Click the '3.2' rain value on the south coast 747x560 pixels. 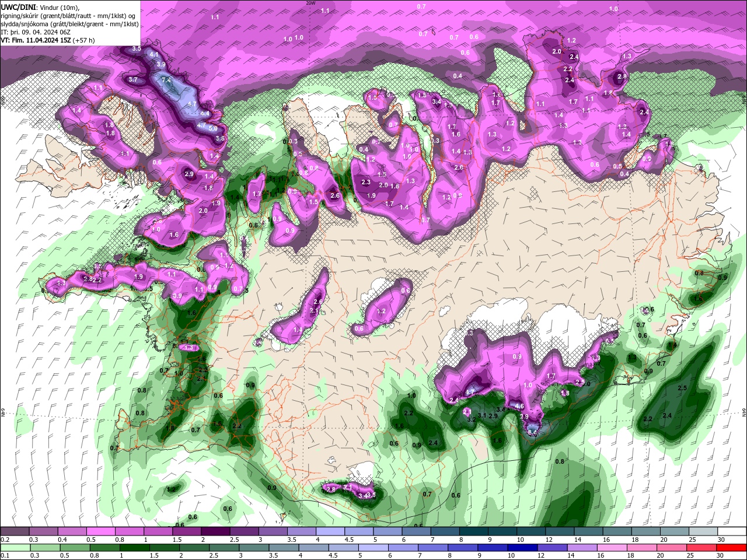(472, 419)
